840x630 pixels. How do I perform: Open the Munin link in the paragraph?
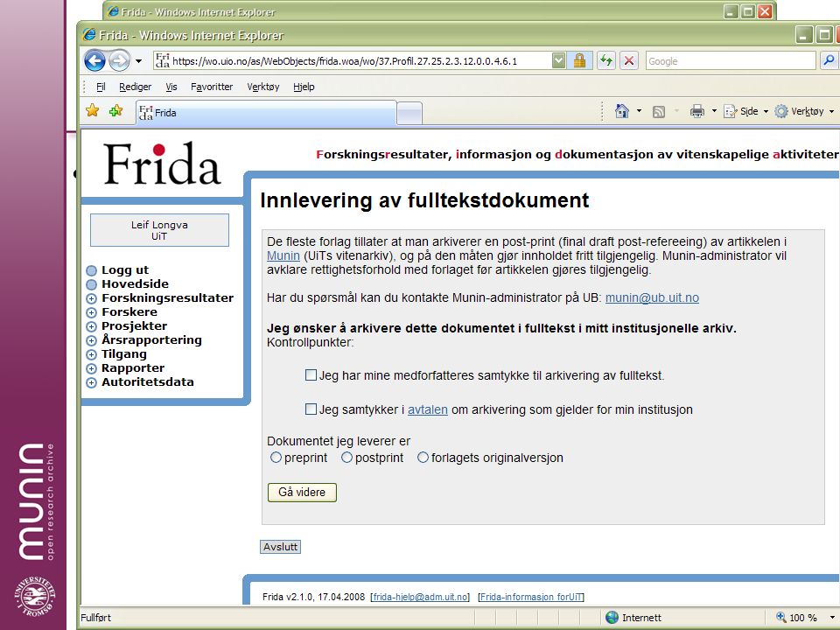click(x=283, y=255)
